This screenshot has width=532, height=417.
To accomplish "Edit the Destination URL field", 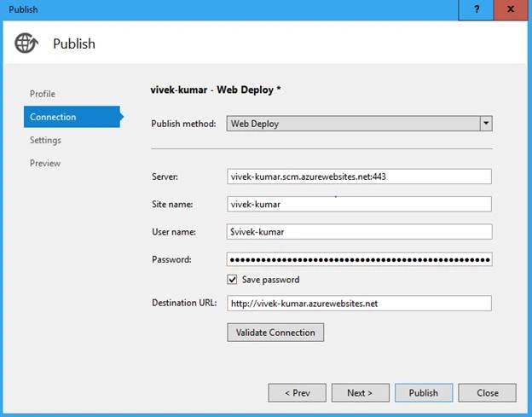I will 359,303.
